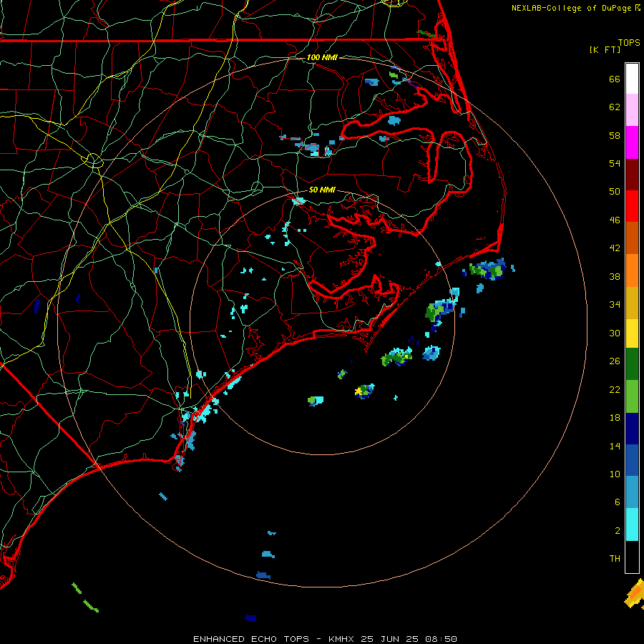
Task: Click the [K FT] units label
Action: coord(605,49)
